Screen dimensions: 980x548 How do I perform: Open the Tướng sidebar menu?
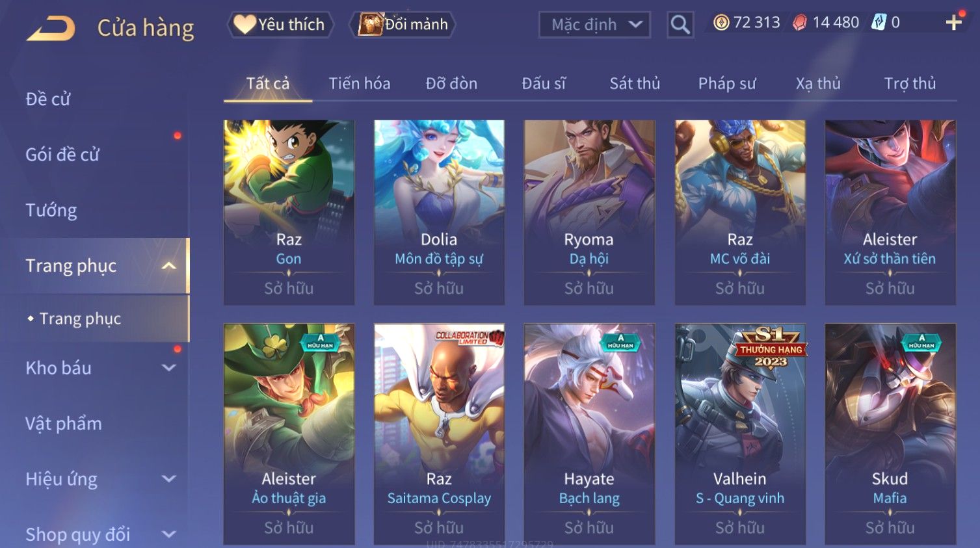point(51,210)
